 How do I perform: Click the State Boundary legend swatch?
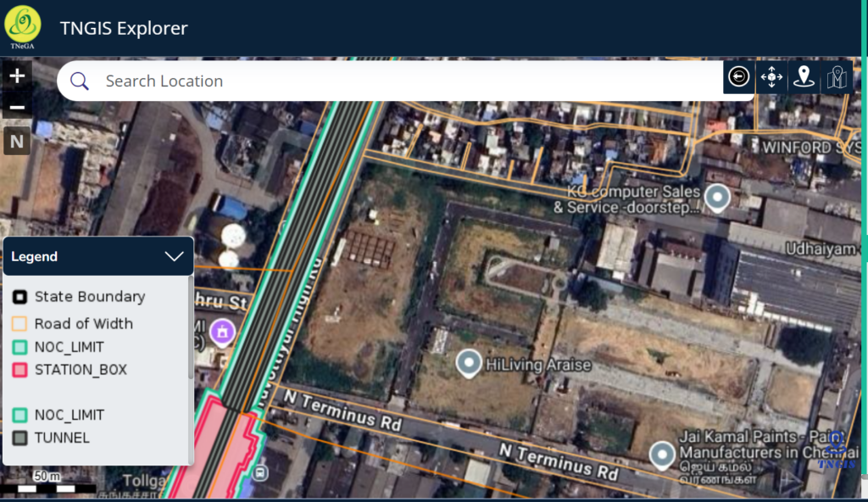[x=20, y=298]
